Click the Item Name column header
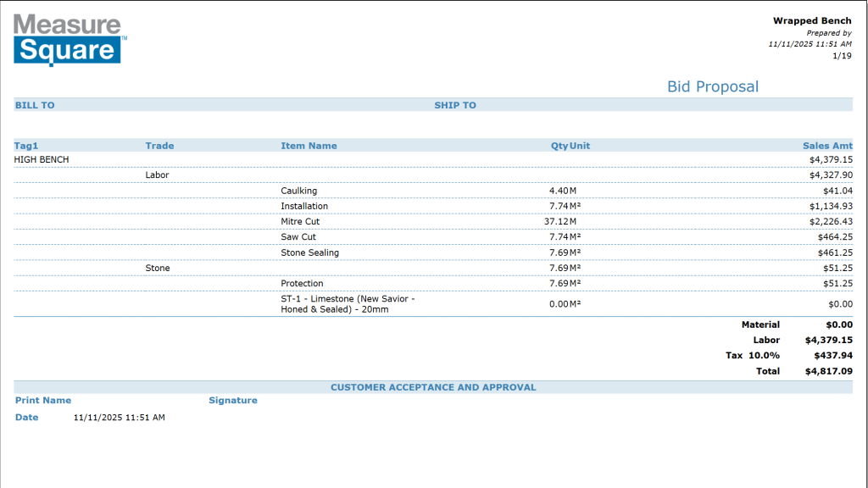This screenshot has width=868, height=488. tap(309, 146)
